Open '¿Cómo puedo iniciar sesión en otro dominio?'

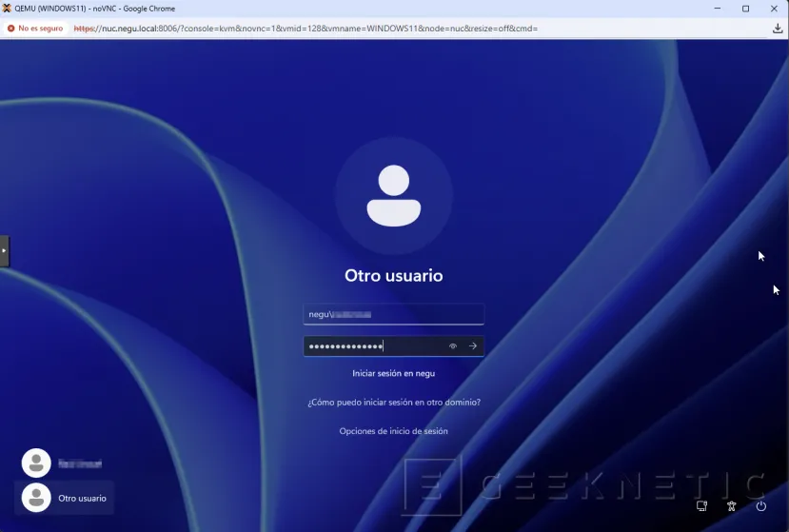(x=394, y=403)
